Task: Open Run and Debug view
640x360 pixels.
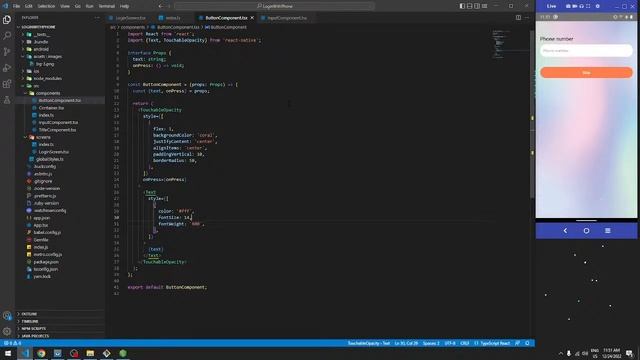Action: click(x=7, y=68)
